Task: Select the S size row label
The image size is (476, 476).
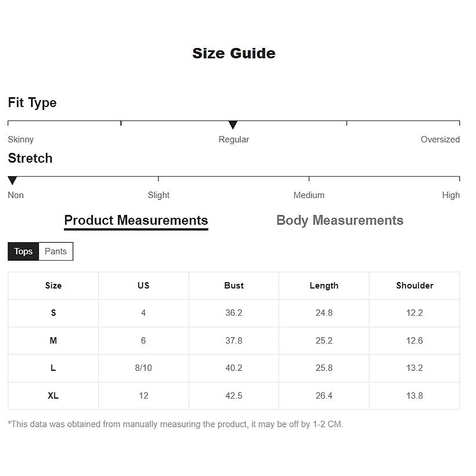Action: 53,313
